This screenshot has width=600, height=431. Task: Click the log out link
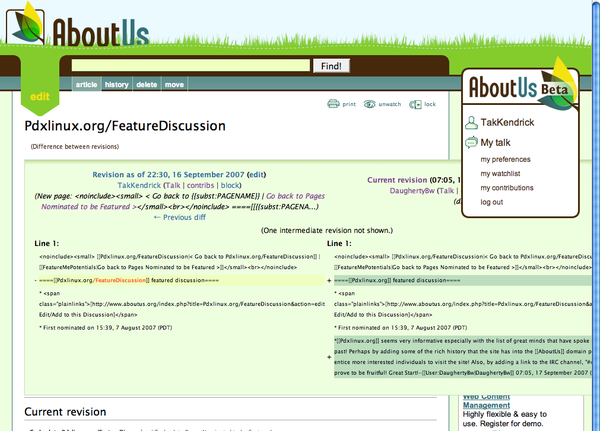coord(492,202)
